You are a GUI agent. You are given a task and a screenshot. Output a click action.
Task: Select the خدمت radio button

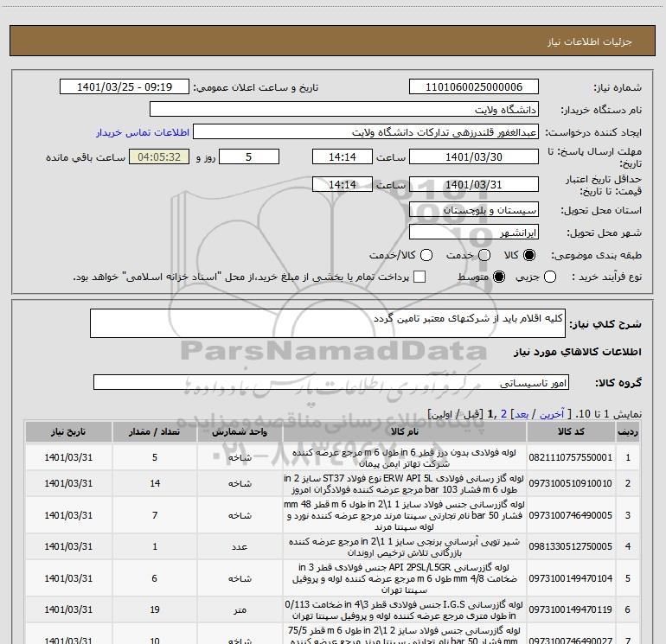(484, 255)
